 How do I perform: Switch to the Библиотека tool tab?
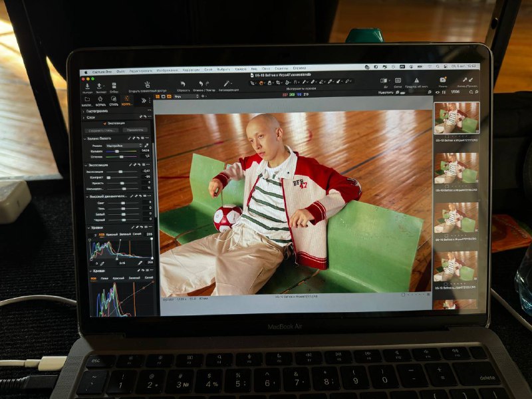(87, 101)
